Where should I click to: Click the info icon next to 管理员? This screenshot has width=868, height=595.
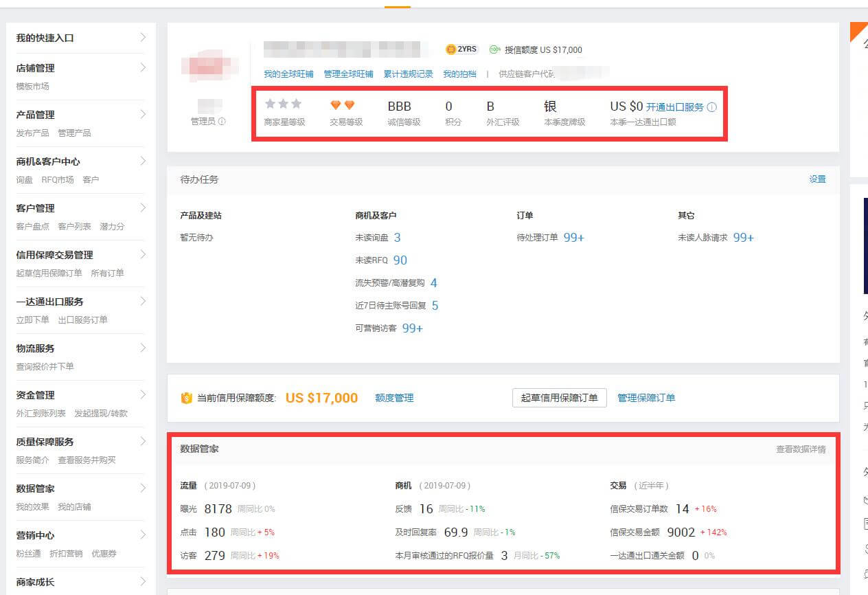(222, 122)
